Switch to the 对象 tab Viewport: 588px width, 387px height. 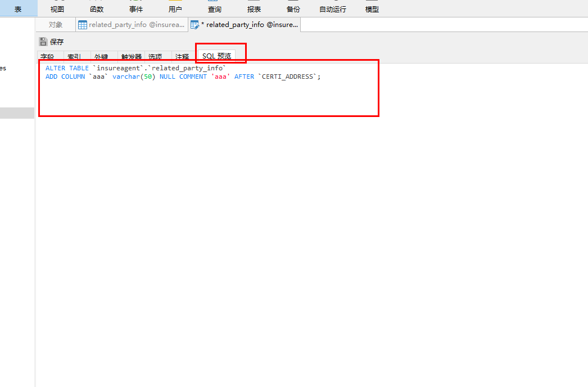pyautogui.click(x=56, y=25)
